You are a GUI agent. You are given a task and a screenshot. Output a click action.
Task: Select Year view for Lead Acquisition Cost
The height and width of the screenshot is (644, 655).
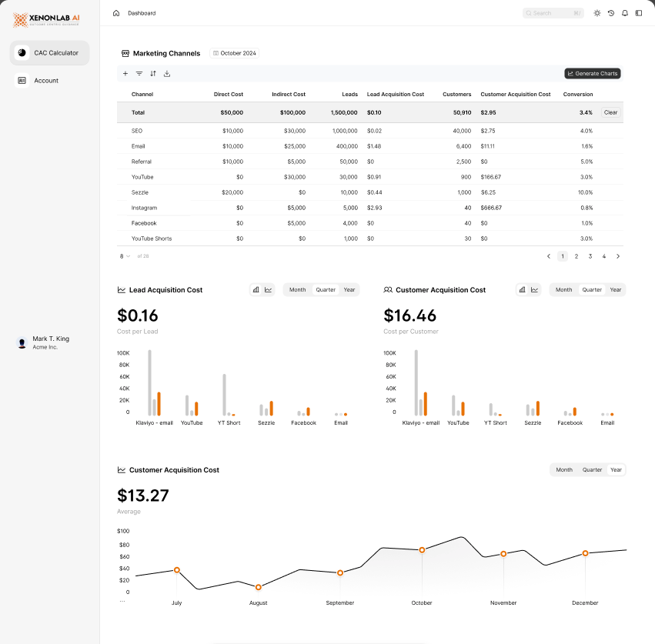coord(349,289)
